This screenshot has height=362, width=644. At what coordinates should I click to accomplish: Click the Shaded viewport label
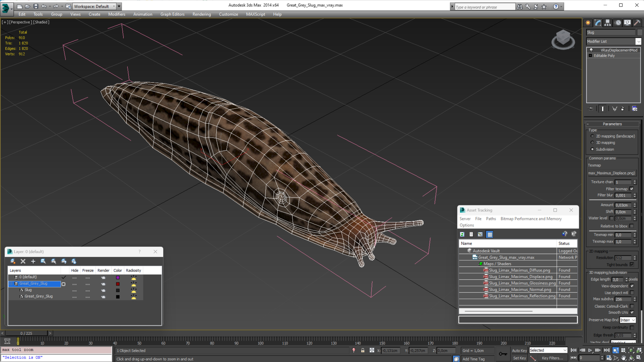point(41,22)
